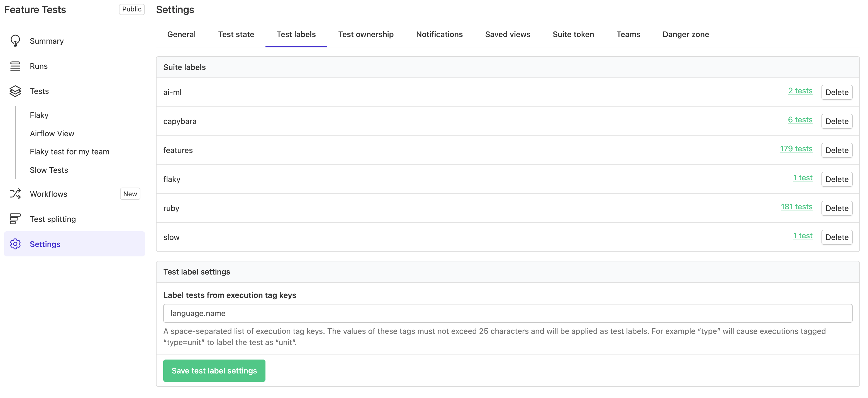The height and width of the screenshot is (398, 868).
Task: Switch to the Suite token tab
Action: click(x=573, y=34)
